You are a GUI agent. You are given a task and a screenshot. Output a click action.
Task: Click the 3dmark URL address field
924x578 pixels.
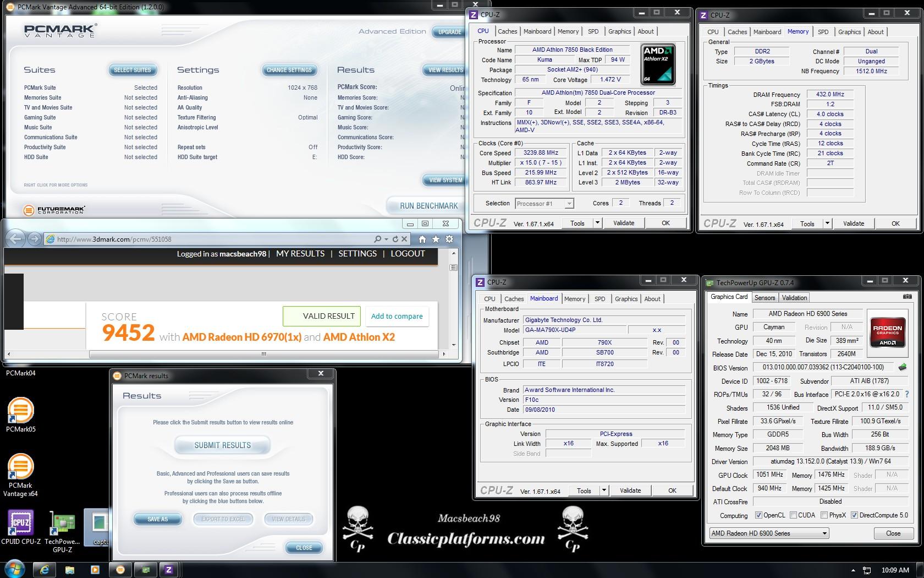pyautogui.click(x=209, y=239)
